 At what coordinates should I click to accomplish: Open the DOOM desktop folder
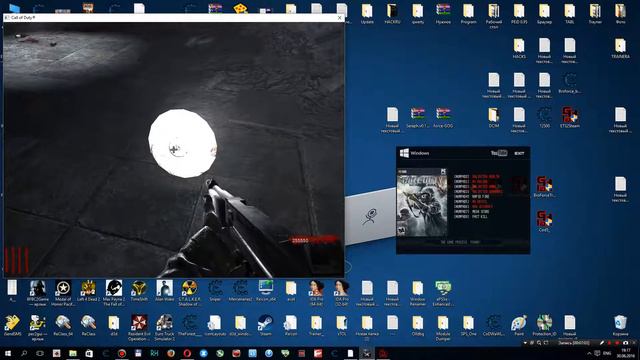click(x=493, y=118)
